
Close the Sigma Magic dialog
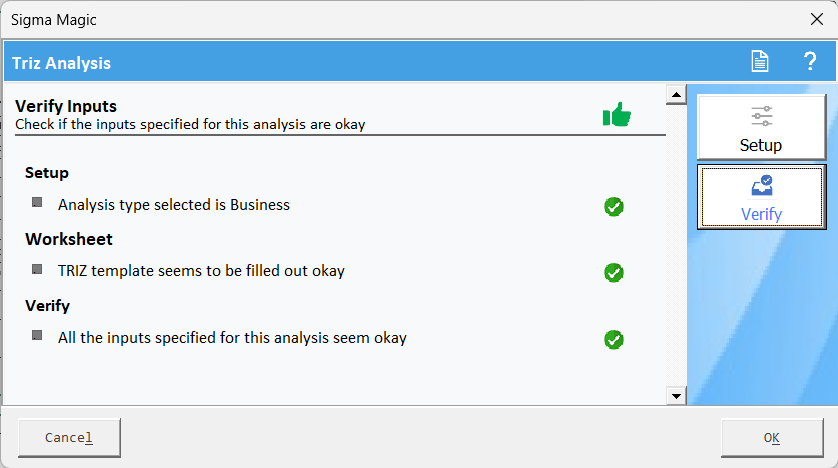tap(817, 19)
